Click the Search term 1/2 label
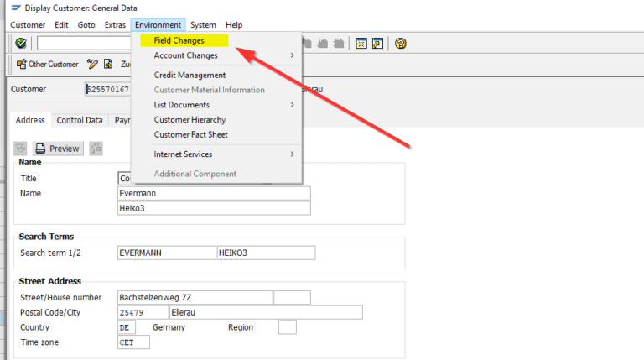This screenshot has width=644, height=360. point(50,253)
